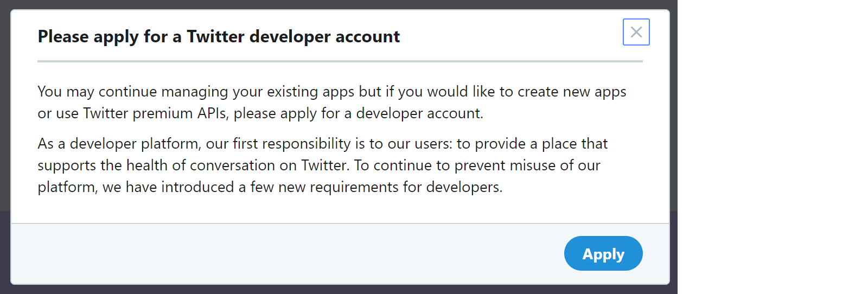868x294 pixels.
Task: Click the blank white area right of dialog
Action: point(770,146)
